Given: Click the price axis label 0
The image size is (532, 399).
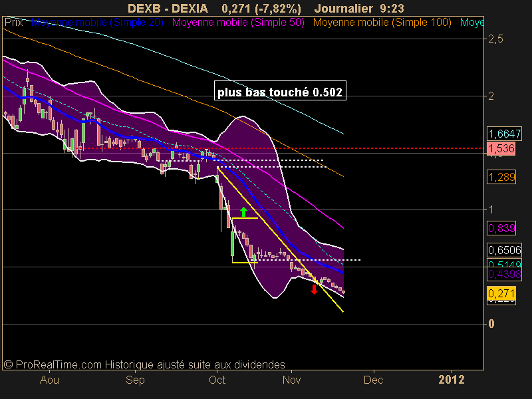Looking at the screenshot, I should coord(491,324).
